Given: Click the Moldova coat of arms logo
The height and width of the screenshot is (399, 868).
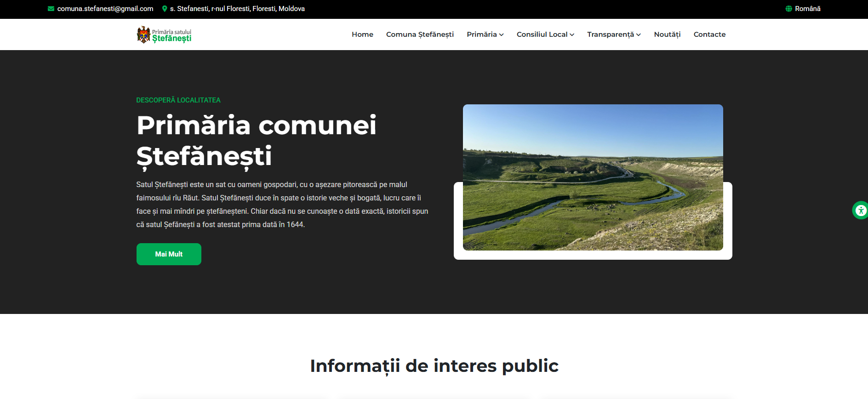Looking at the screenshot, I should point(143,34).
